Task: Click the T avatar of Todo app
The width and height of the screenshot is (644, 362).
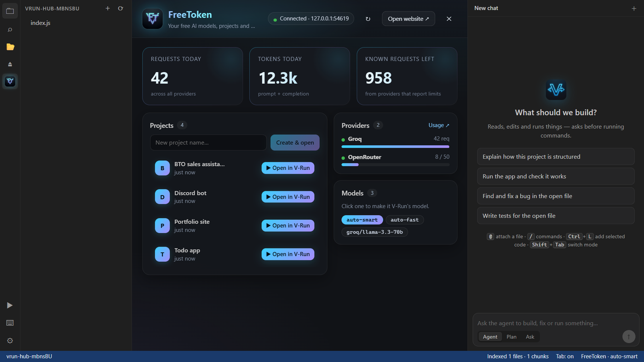Action: tap(162, 254)
